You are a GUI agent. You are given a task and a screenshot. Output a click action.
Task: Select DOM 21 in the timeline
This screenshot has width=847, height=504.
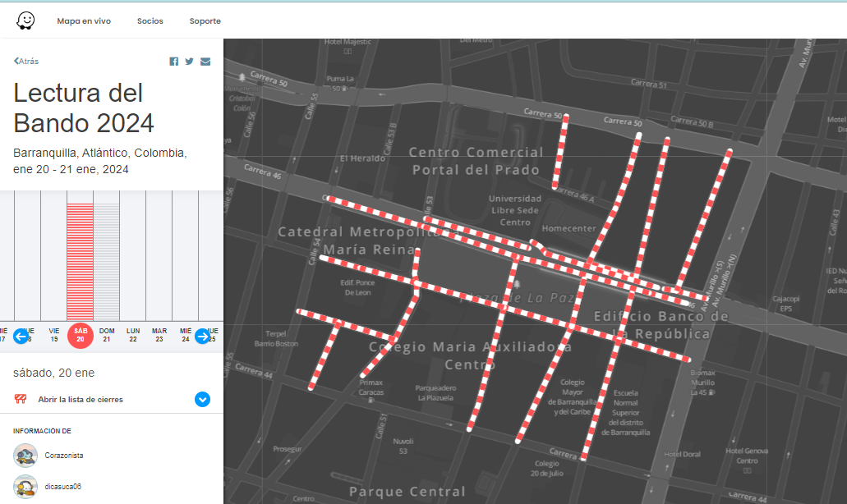[107, 335]
